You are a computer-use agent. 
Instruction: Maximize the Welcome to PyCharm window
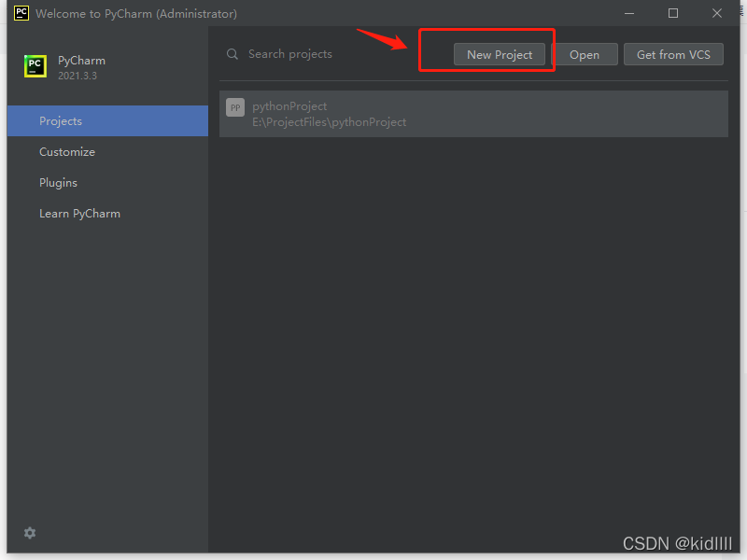coord(673,13)
